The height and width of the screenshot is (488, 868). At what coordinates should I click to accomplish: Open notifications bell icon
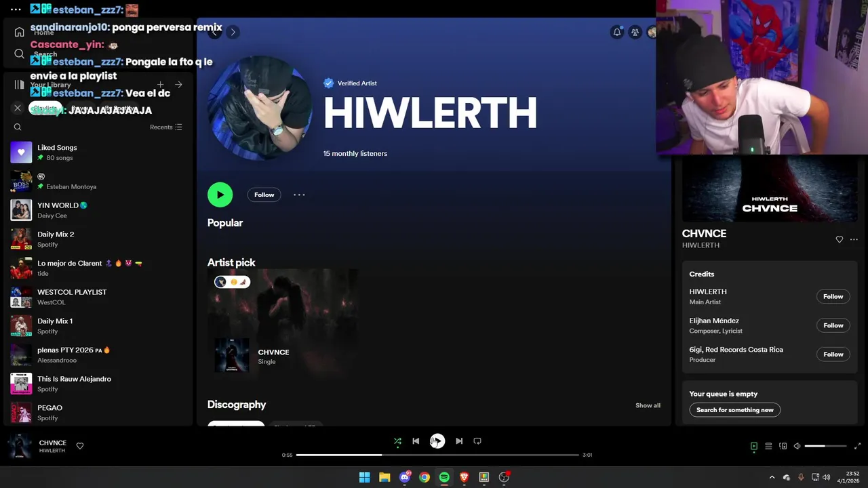[617, 32]
